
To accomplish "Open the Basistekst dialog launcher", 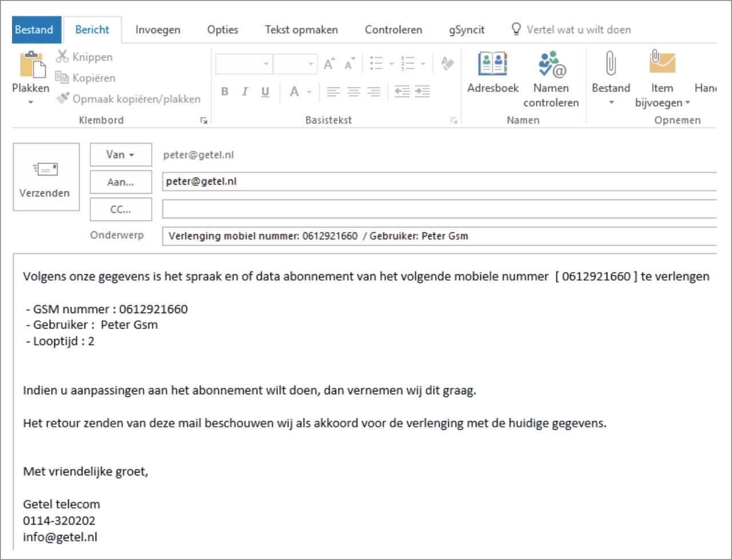I will (x=453, y=121).
